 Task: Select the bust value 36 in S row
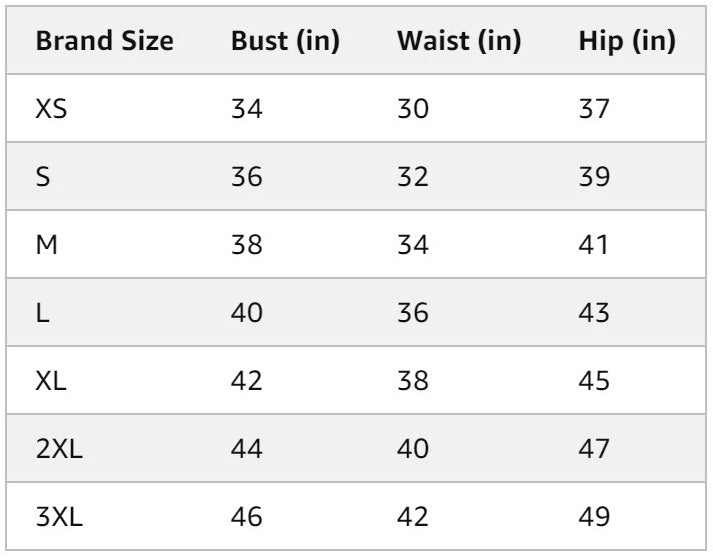click(x=247, y=177)
